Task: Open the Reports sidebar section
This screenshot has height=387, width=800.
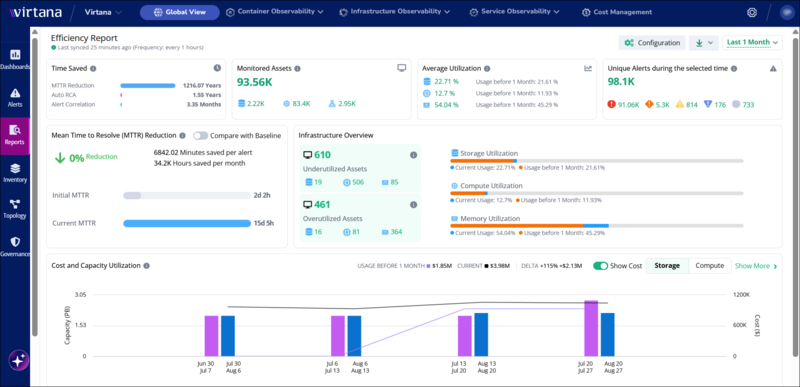Action: point(15,136)
